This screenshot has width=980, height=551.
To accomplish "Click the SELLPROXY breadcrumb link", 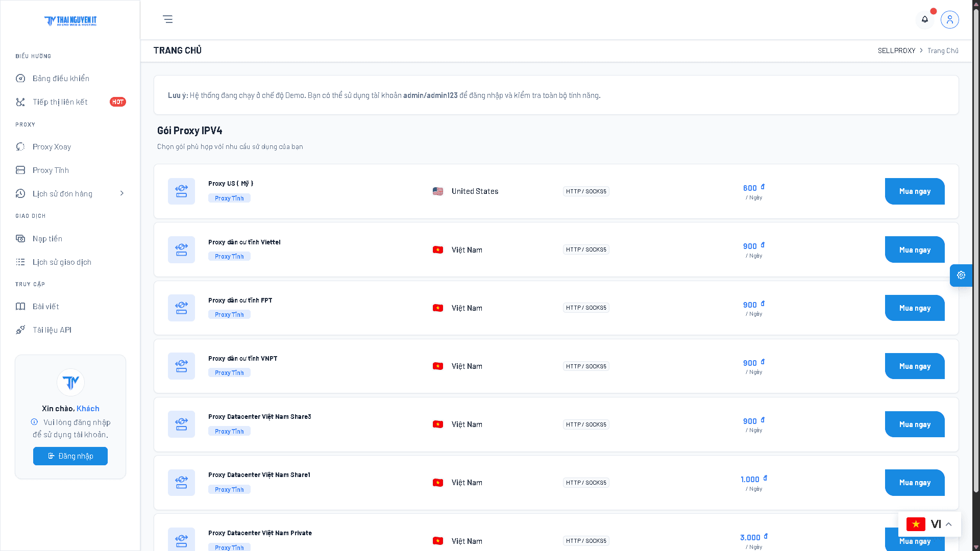I will coord(896,51).
